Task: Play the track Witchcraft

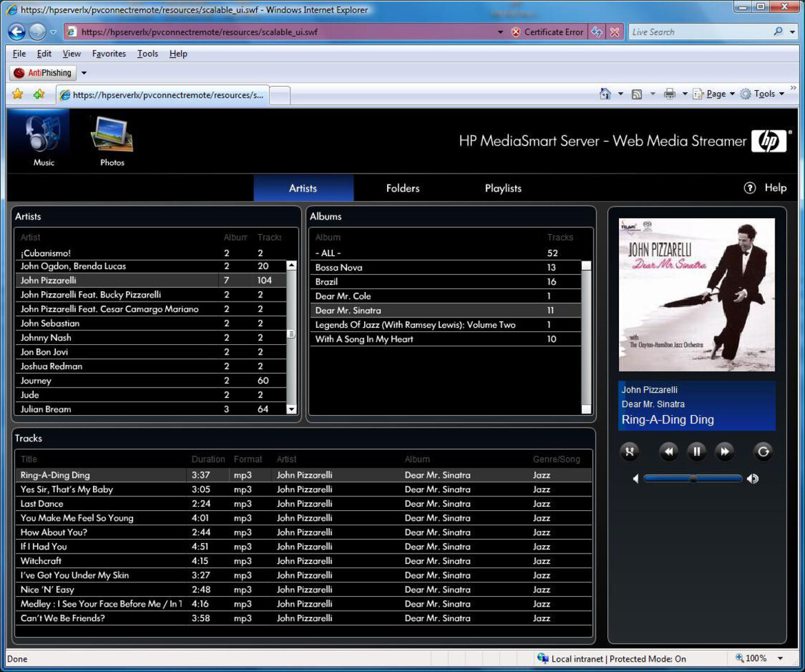Action: (304, 561)
